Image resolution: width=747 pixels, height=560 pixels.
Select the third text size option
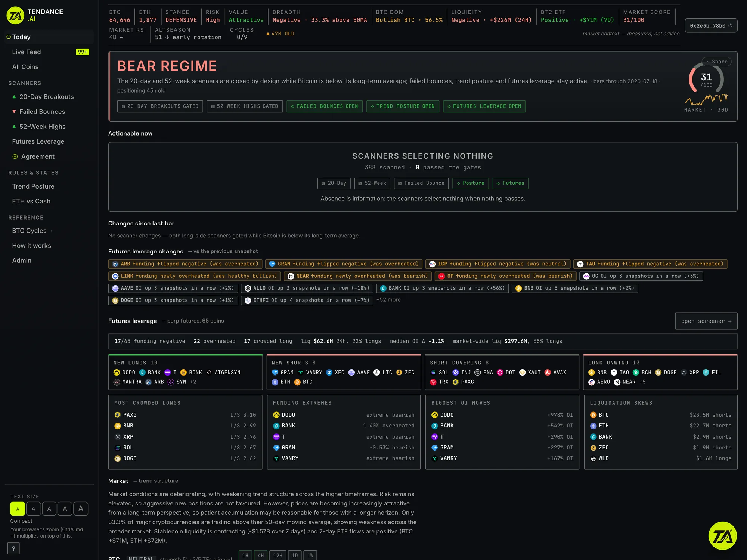49,509
